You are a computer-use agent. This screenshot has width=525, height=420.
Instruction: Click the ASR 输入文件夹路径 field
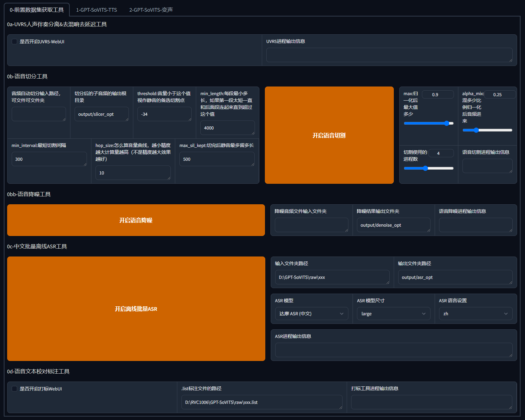click(332, 277)
